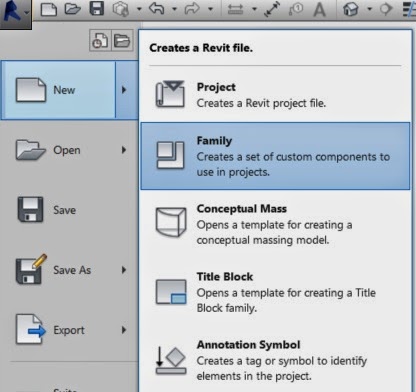Click the Project blueprint icon
This screenshot has width=416, height=392.
170,94
